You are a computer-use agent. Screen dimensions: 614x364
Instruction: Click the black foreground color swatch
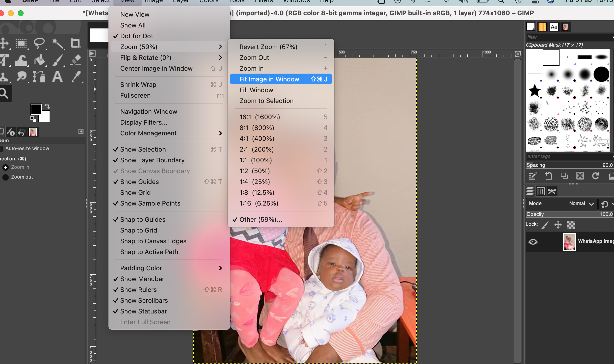[36, 109]
